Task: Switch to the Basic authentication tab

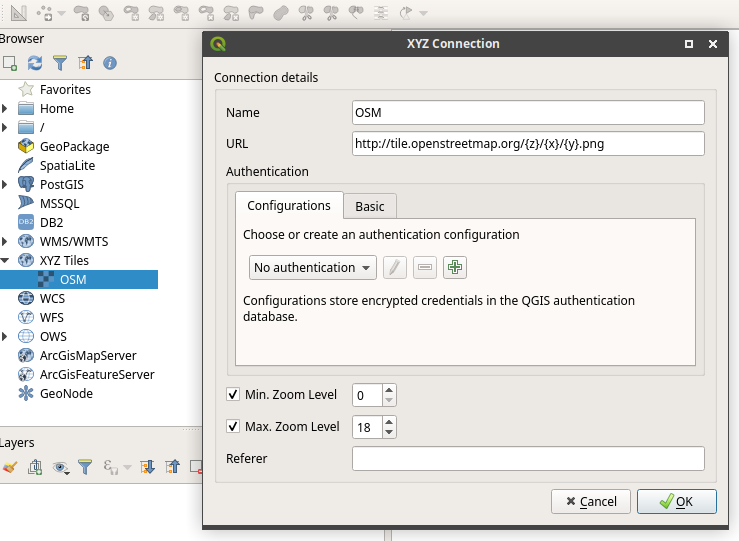Action: (x=370, y=206)
